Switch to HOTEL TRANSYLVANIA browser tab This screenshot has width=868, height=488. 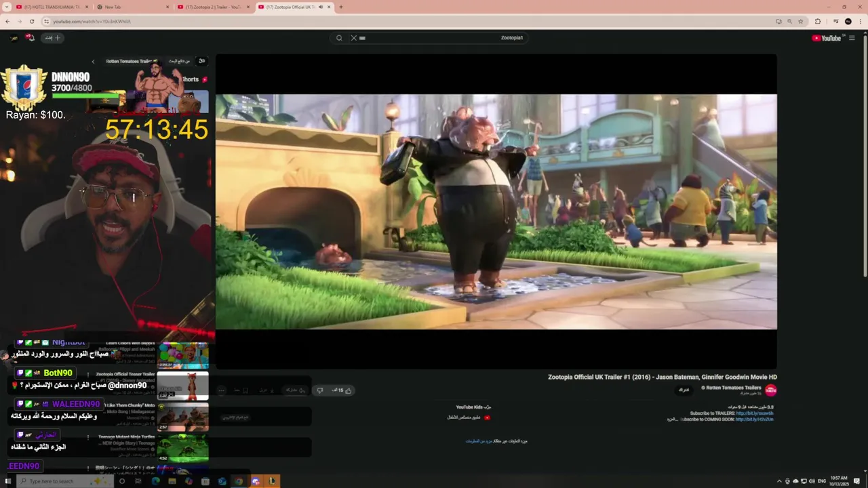51,7
